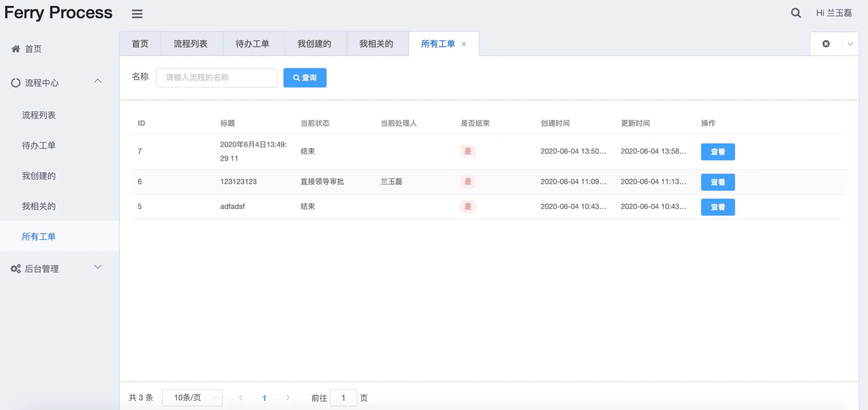Click the 流程中心 circle icon

[16, 83]
